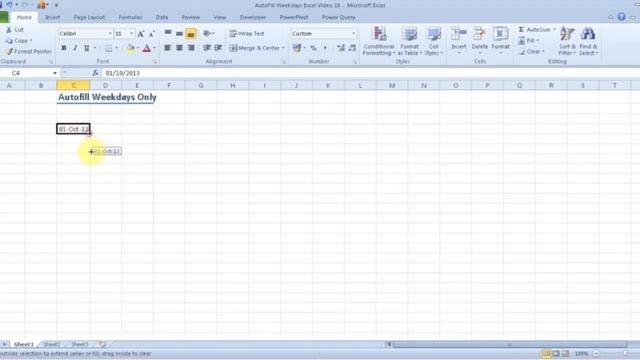This screenshot has width=640, height=360.
Task: Open the Name Box dropdown arrow
Action: coord(55,73)
